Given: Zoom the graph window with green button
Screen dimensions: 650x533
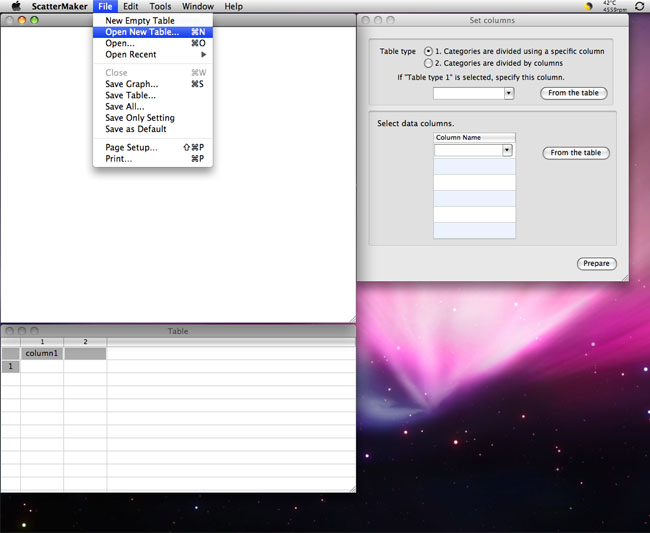Looking at the screenshot, I should [34, 20].
